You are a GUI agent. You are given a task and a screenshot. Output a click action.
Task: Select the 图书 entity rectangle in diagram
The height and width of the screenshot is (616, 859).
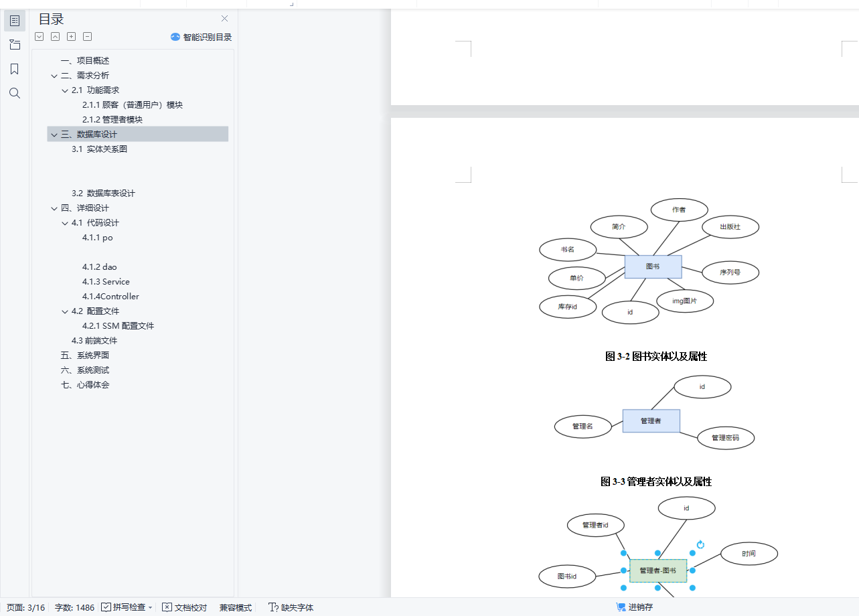point(653,266)
